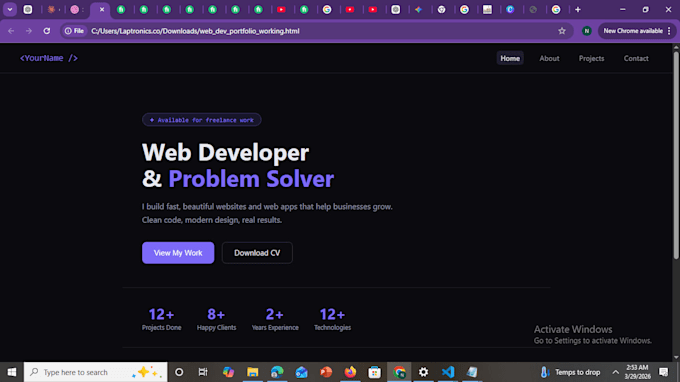Click the Web Developer heading

[226, 152]
